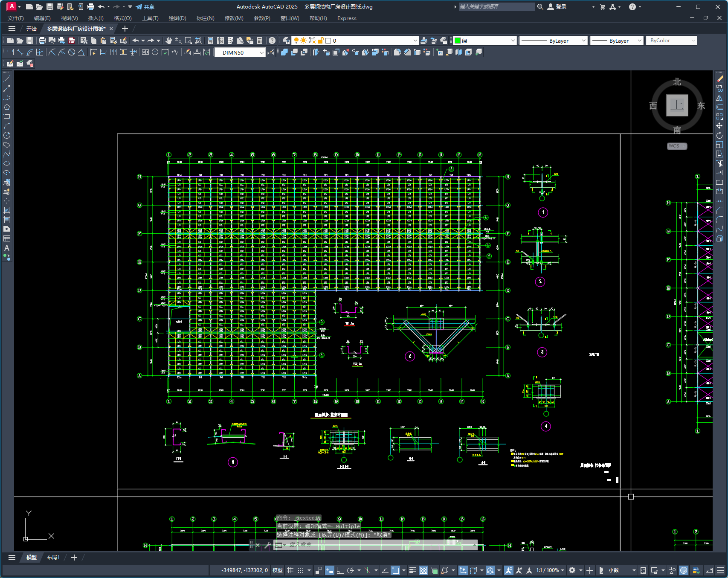Open the linetype ByLayer dropdown

click(x=554, y=41)
